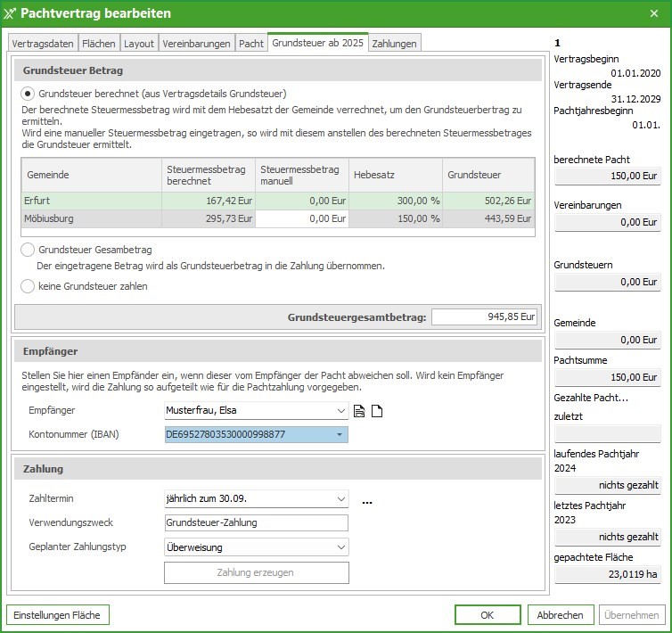
Task: Click the Einstellungen Fläche button
Action: click(x=57, y=615)
